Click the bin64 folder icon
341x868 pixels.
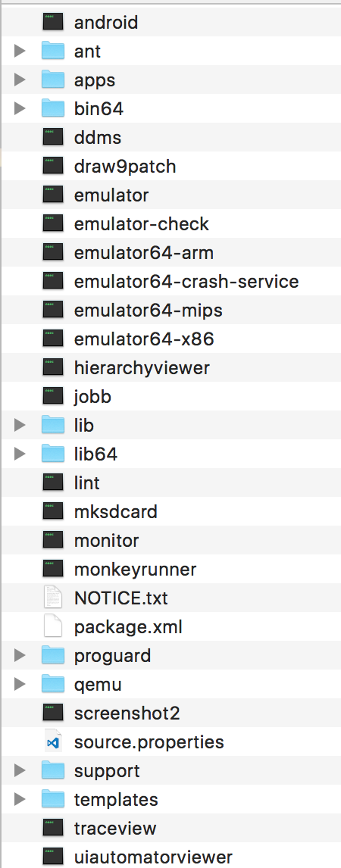(53, 108)
